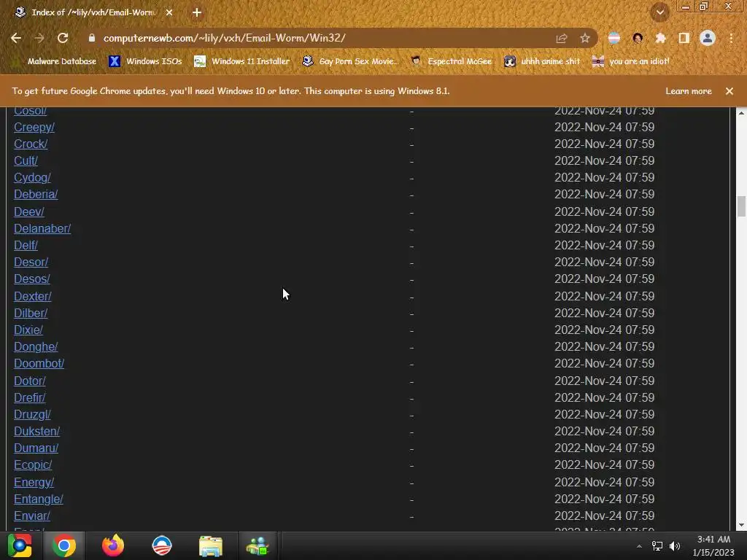Open the Extensions puzzle icon
The height and width of the screenshot is (560, 747).
pyautogui.click(x=661, y=38)
